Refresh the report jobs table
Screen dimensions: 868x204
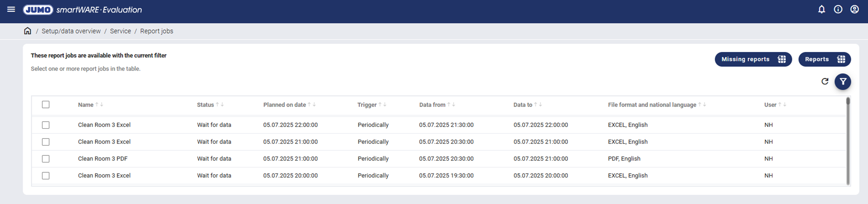825,81
